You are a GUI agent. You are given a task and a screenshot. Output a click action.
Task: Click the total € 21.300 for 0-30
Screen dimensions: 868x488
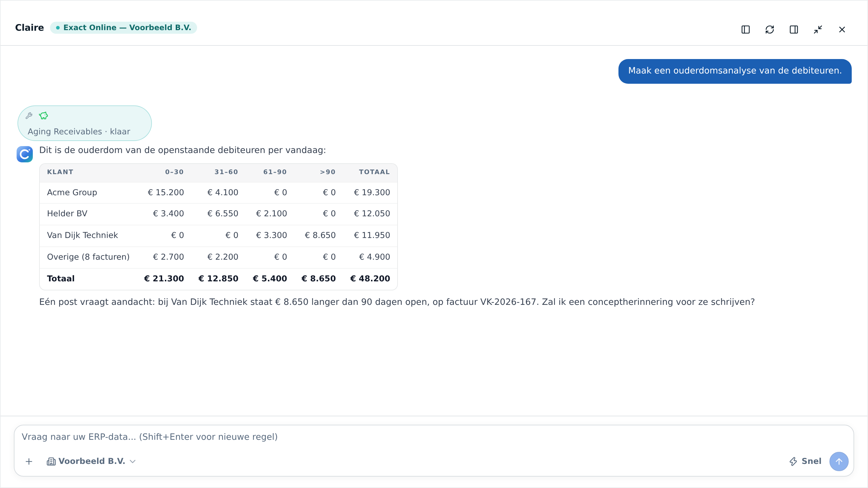pyautogui.click(x=164, y=279)
